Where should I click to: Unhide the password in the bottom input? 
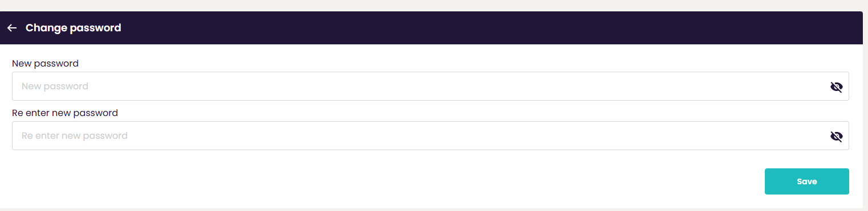pyautogui.click(x=836, y=136)
